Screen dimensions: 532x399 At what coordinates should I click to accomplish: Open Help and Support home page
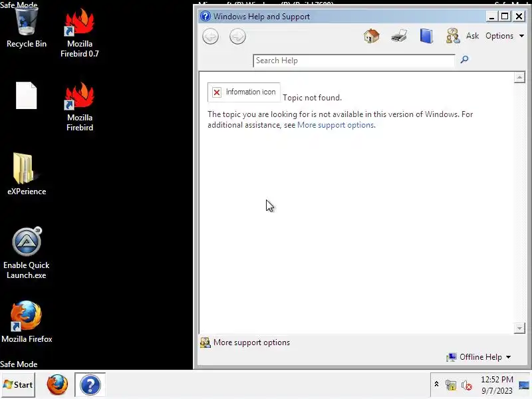point(372,36)
